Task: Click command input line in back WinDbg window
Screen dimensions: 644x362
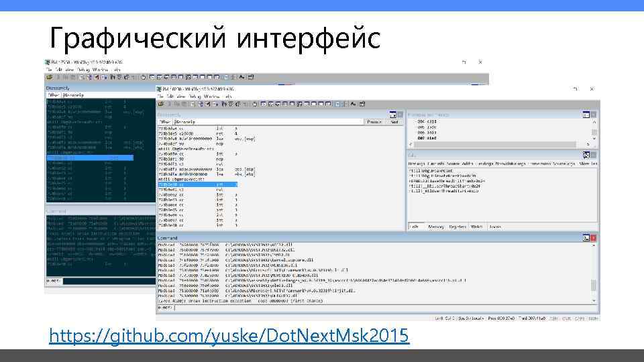Action: tap(109, 281)
